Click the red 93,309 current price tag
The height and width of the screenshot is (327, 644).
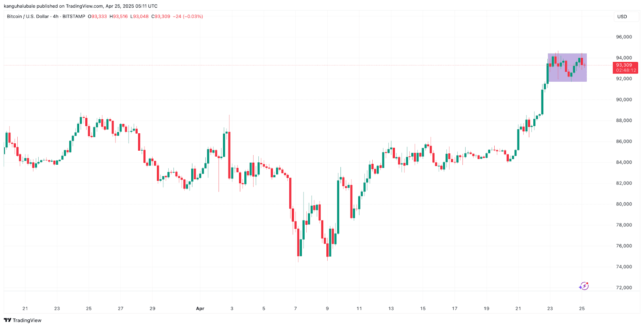coord(624,65)
